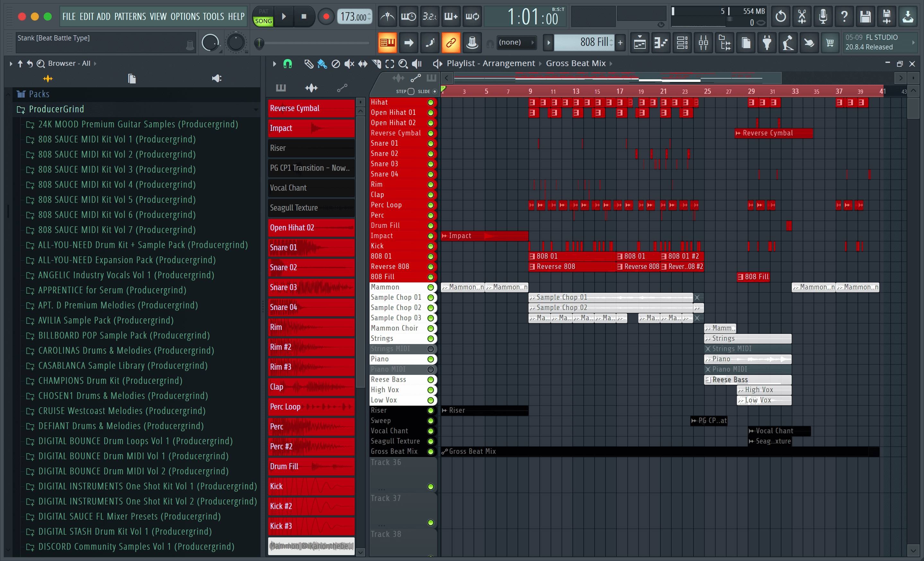Open the metronome toggle icon
The width and height of the screenshot is (924, 561).
(x=387, y=16)
